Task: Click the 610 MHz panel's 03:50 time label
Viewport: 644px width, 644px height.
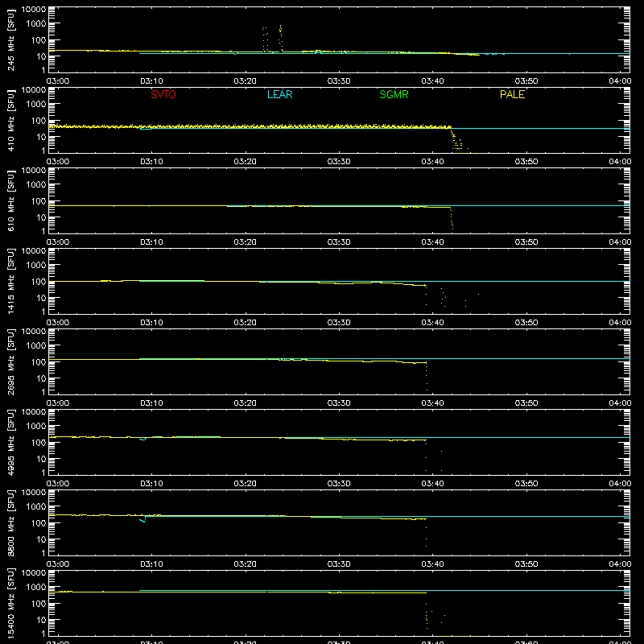Action: [x=526, y=242]
